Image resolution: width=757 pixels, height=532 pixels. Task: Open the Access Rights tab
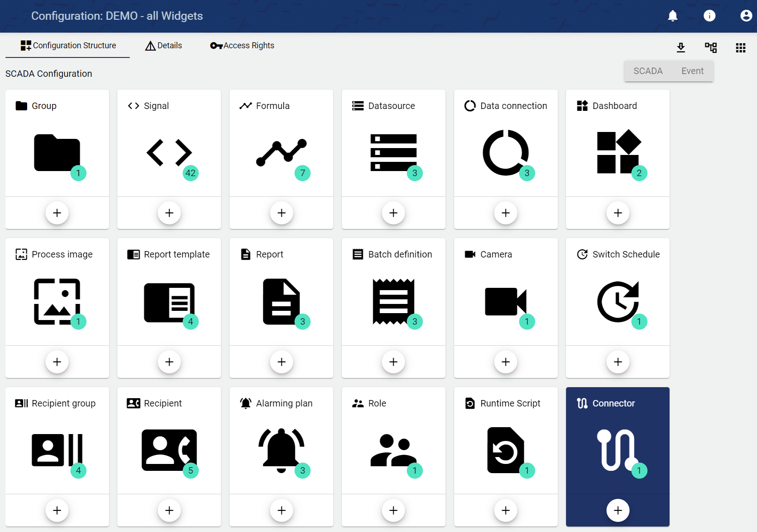pos(243,46)
